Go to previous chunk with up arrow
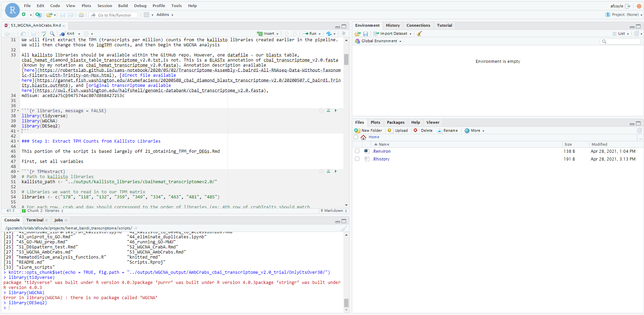Viewport: 644px width, 315px height. [x=287, y=33]
